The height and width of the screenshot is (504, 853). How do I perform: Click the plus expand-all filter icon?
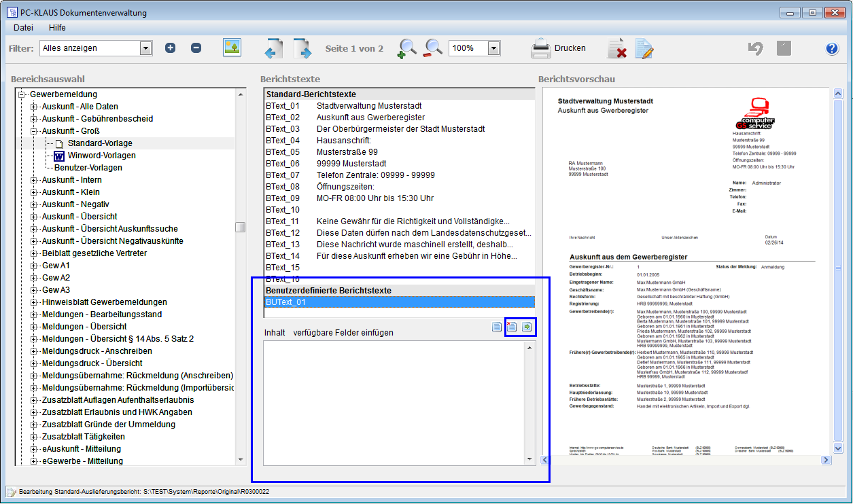(x=170, y=48)
